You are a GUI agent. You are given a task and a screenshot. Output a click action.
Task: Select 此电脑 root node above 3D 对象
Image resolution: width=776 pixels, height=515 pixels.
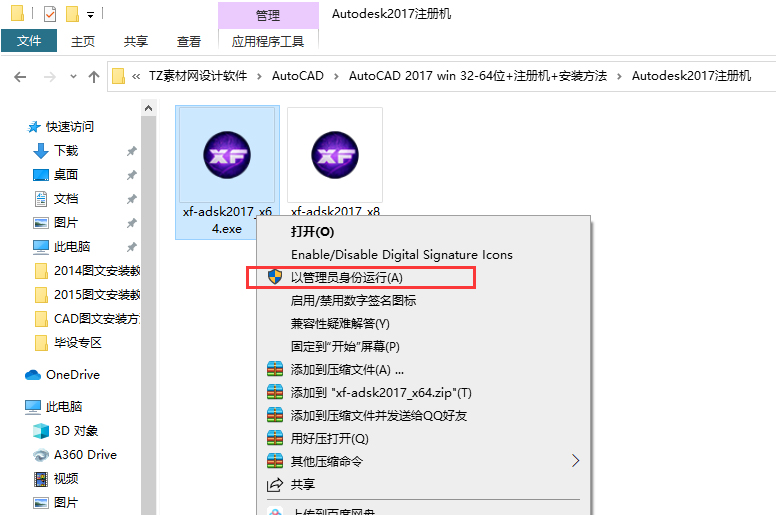64,407
